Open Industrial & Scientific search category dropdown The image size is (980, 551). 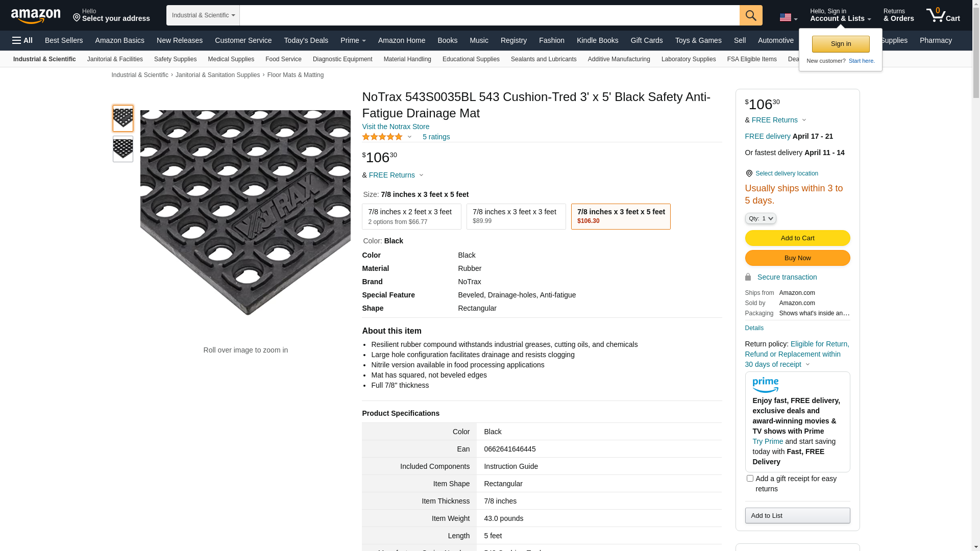pyautogui.click(x=203, y=15)
